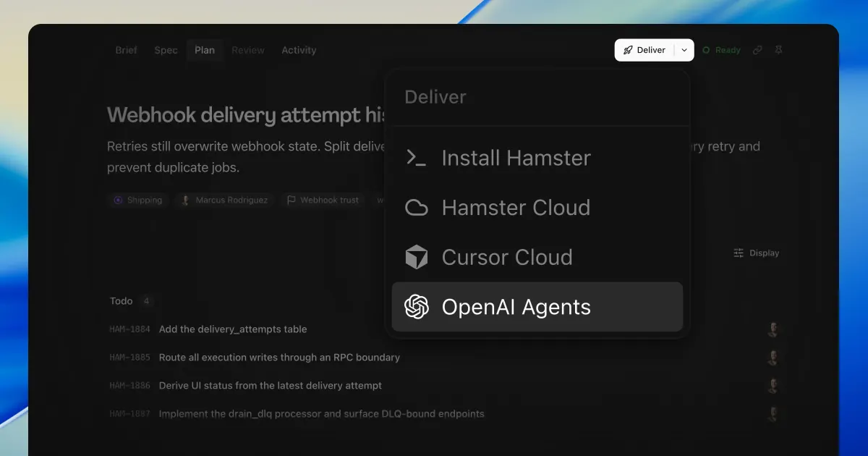Click the Todo count badge 4
Viewport: 868px width, 456px height.
(x=146, y=301)
